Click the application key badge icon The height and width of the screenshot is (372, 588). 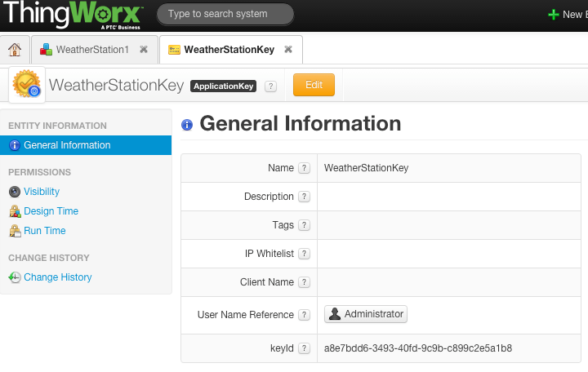(27, 84)
